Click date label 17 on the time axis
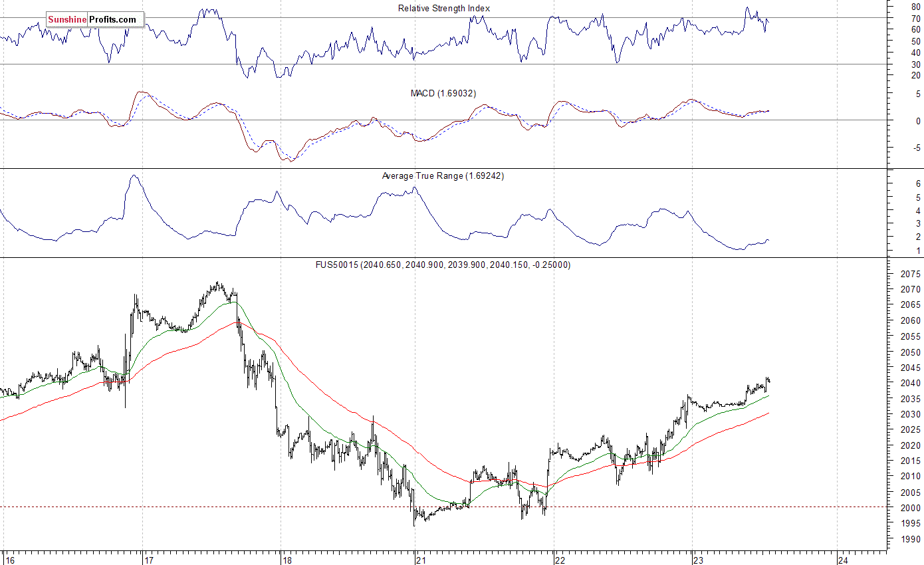The height and width of the screenshot is (565, 924). [150, 560]
